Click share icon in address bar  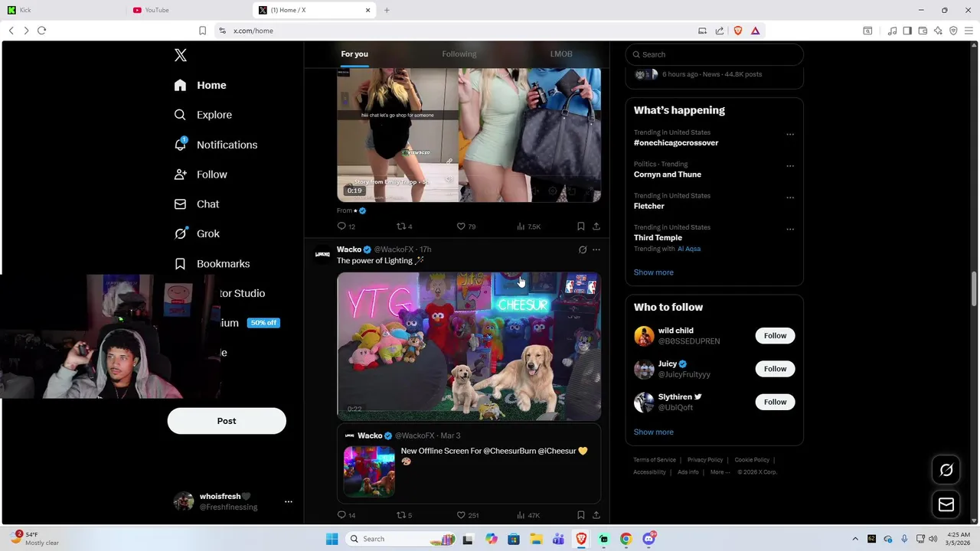(x=720, y=31)
